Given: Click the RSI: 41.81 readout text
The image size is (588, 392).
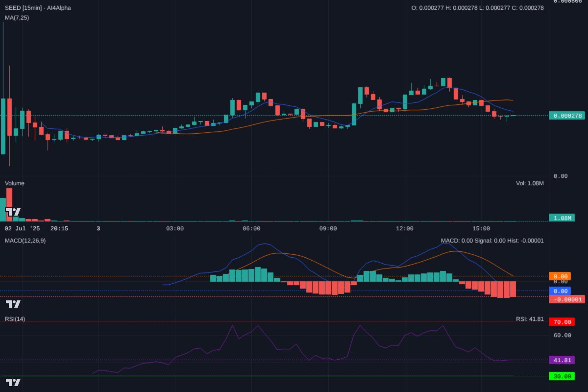Looking at the screenshot, I should [530, 319].
